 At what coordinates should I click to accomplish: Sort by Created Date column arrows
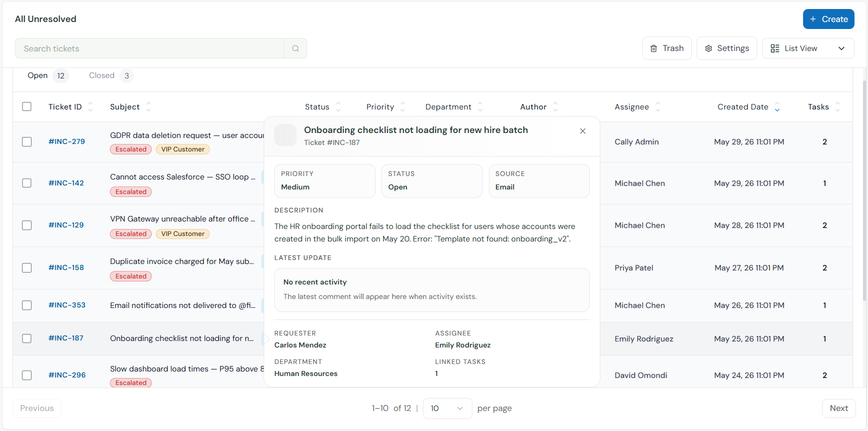pos(777,107)
